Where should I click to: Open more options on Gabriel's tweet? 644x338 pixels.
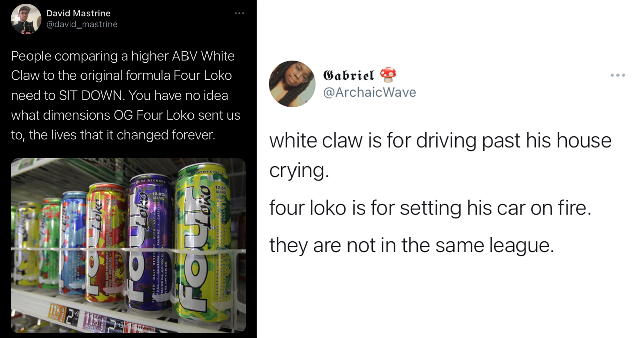(618, 75)
